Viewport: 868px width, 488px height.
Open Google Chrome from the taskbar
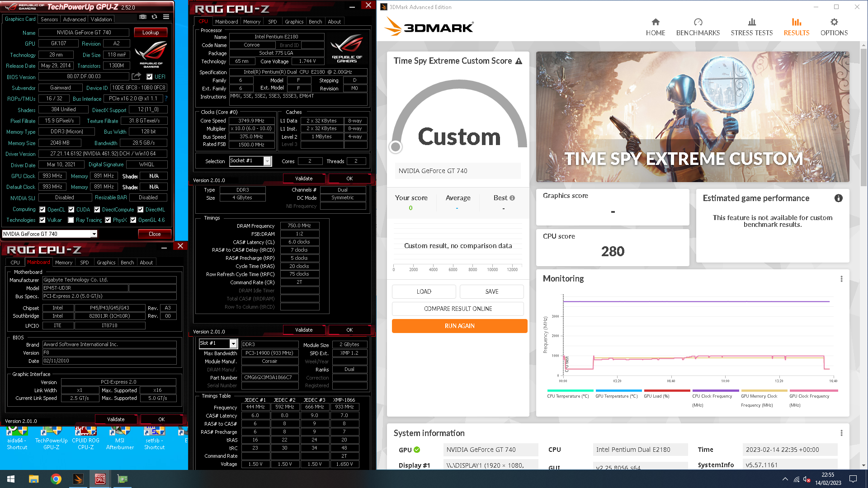(x=56, y=479)
